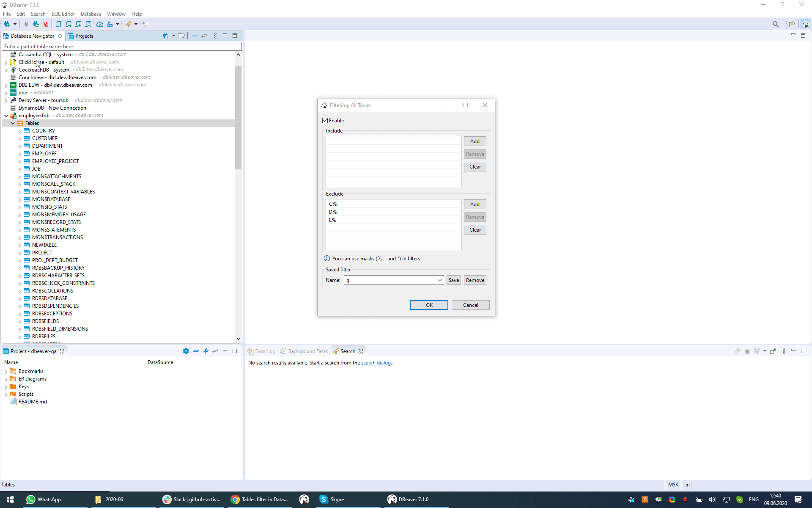Open the saved filter name dropdown
The height and width of the screenshot is (508, 812).
[x=440, y=280]
